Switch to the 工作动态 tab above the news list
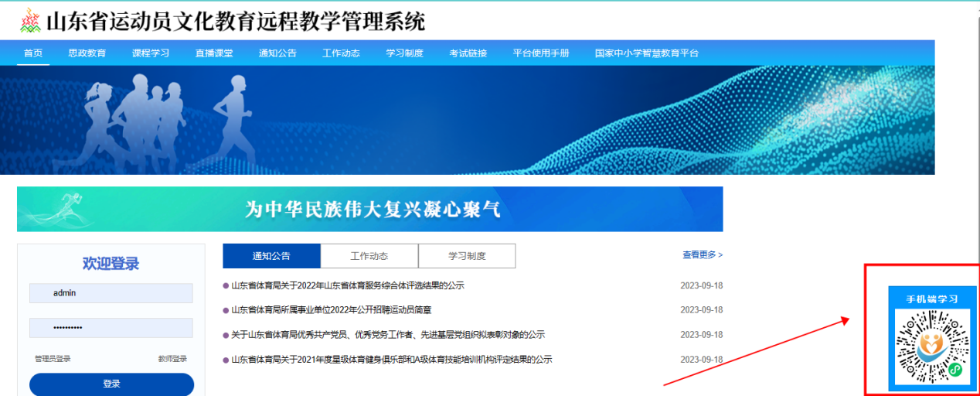The height and width of the screenshot is (396, 980). [369, 256]
